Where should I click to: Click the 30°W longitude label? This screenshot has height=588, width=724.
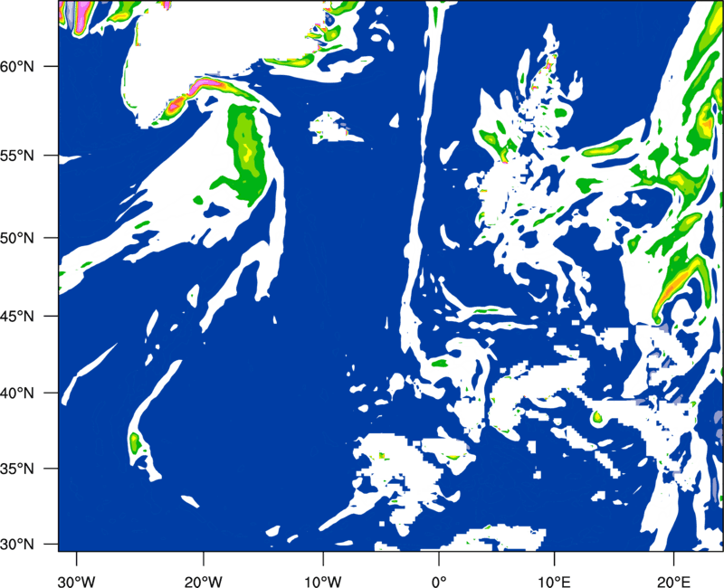[x=76, y=582]
